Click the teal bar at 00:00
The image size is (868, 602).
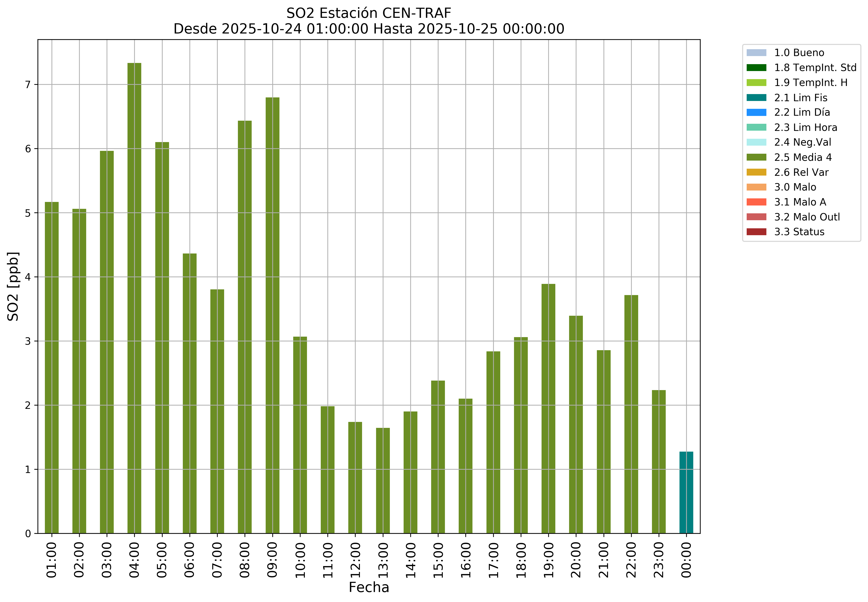686,492
